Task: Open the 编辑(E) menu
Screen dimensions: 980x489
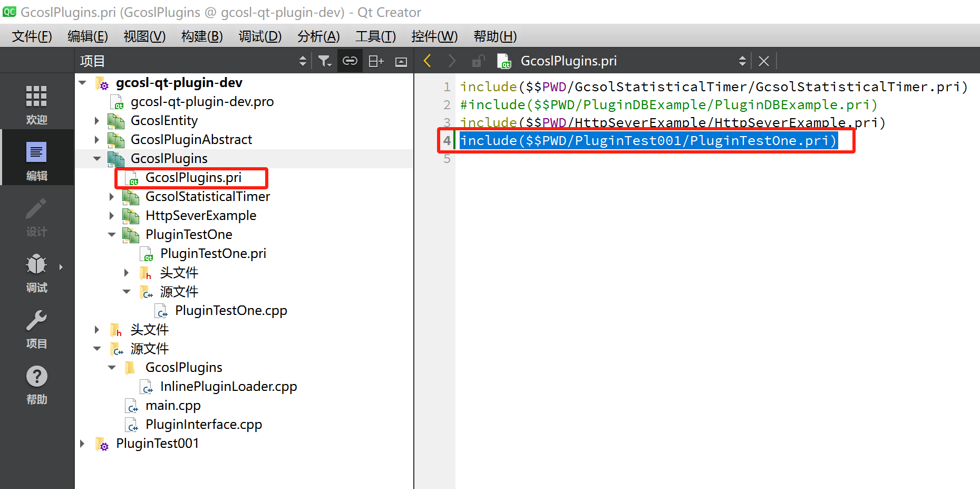Action: coord(88,36)
